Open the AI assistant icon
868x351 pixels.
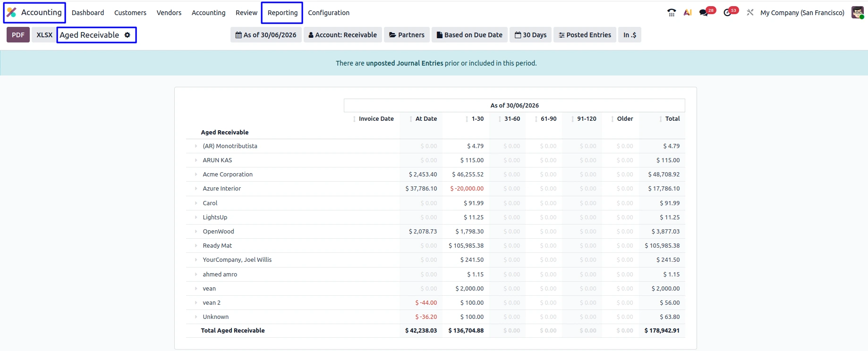[x=688, y=13]
